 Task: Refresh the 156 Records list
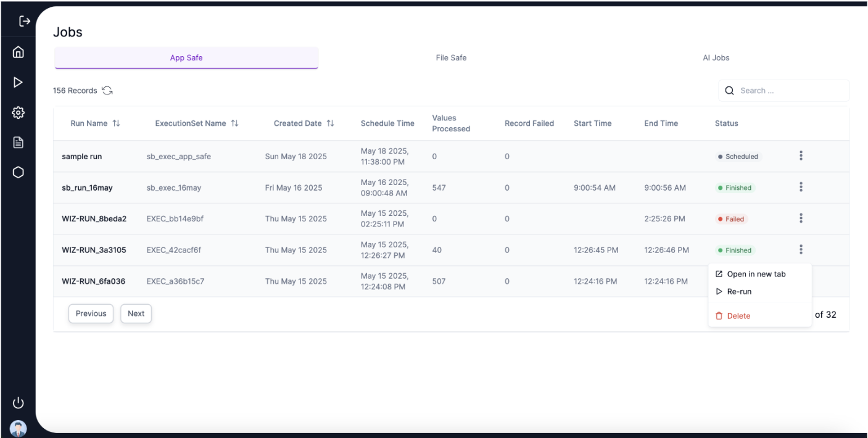pyautogui.click(x=107, y=91)
